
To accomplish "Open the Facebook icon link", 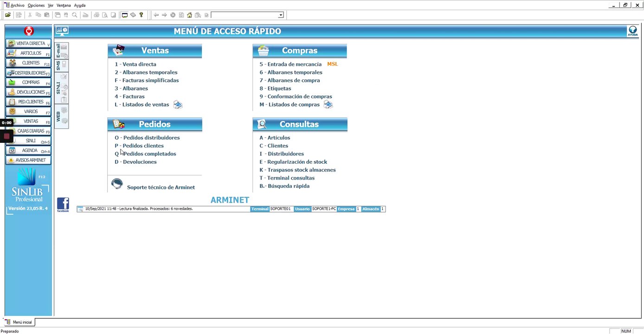I will coord(63,204).
